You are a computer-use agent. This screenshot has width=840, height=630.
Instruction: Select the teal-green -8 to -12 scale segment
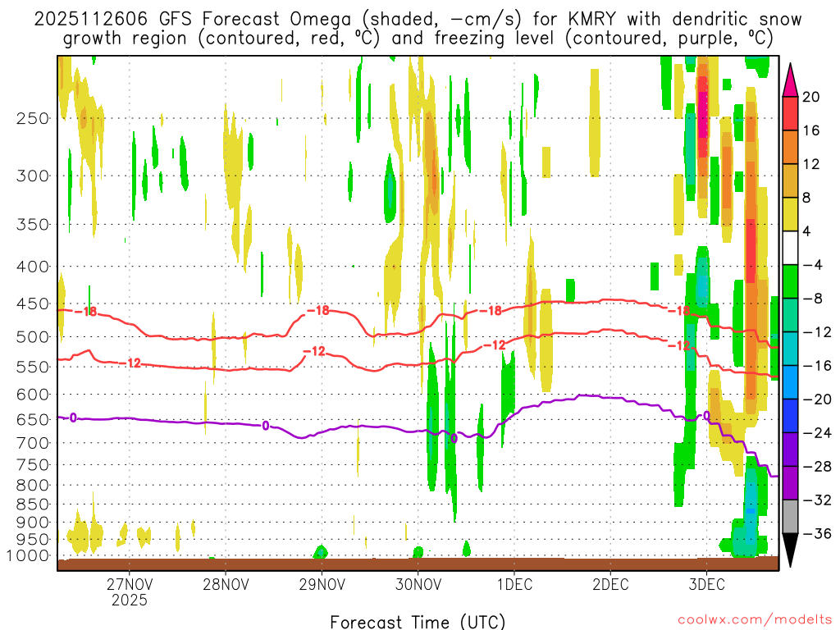(x=790, y=315)
